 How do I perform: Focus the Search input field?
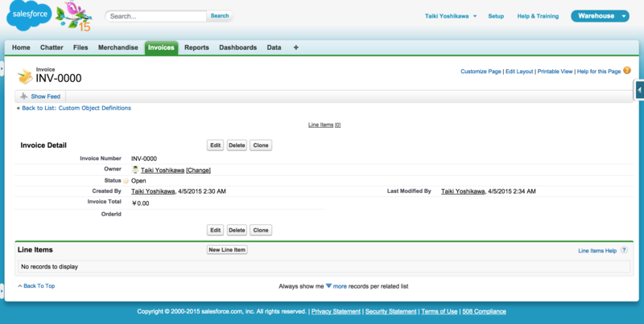pos(156,16)
